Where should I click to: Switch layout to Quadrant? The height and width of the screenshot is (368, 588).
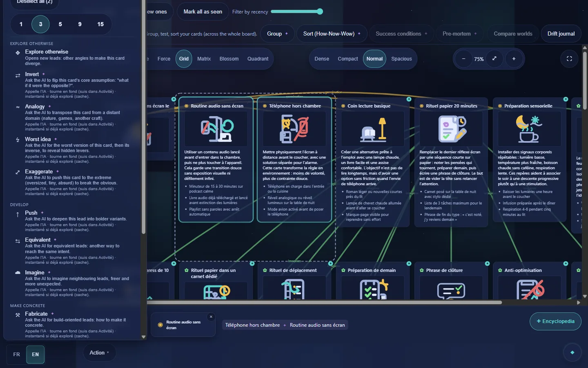coord(258,59)
